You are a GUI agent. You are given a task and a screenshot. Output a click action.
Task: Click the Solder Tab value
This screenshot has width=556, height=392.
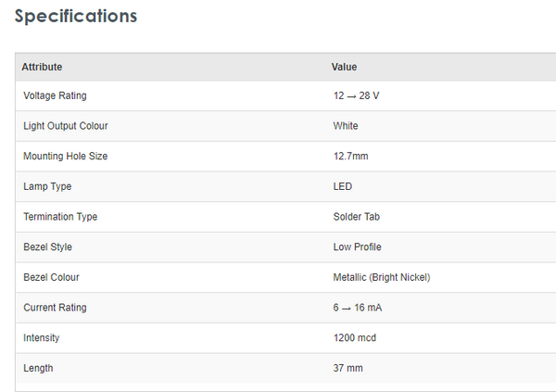tap(357, 217)
